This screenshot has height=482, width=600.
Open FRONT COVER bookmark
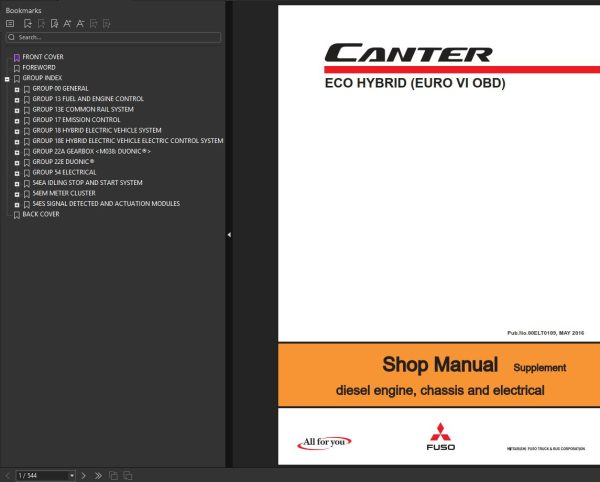tap(43, 57)
